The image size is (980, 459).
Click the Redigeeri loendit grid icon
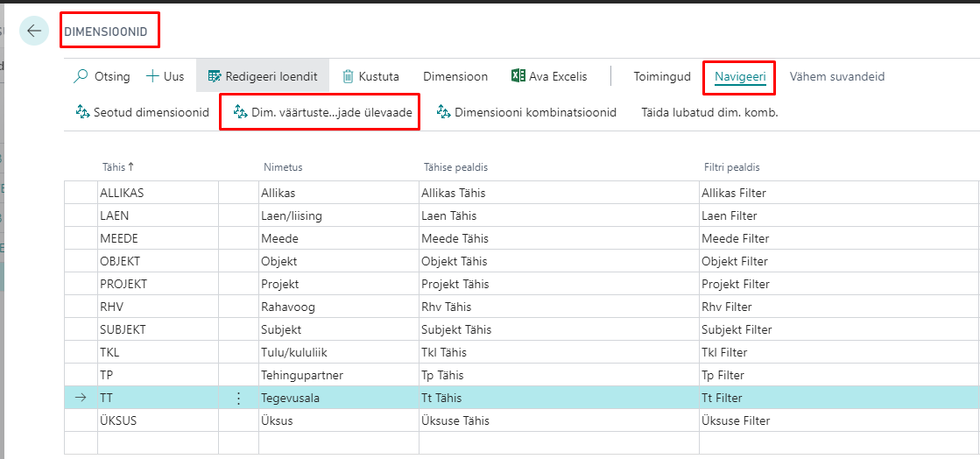coord(215,77)
